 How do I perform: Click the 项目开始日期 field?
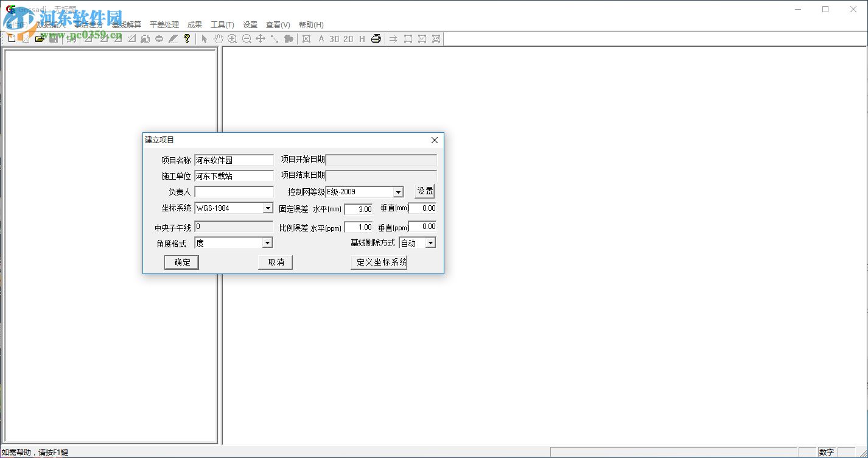click(381, 160)
